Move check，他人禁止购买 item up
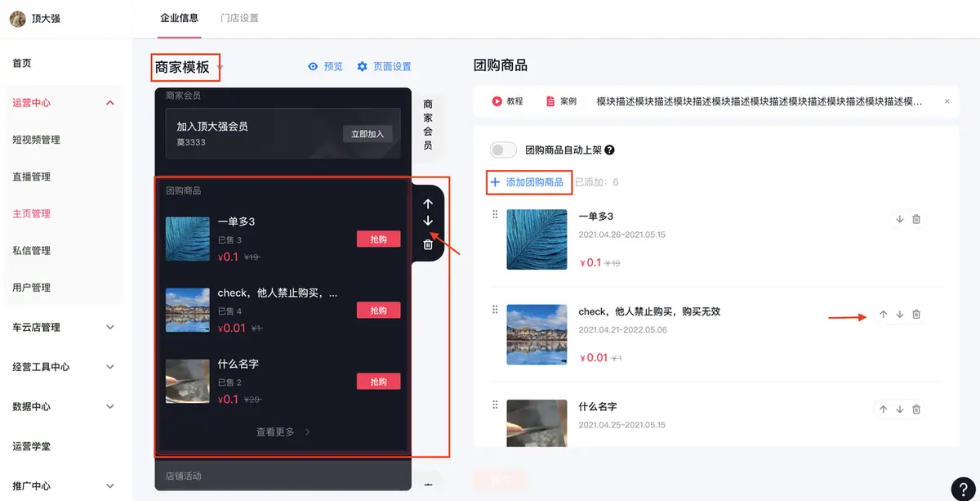 tap(883, 315)
